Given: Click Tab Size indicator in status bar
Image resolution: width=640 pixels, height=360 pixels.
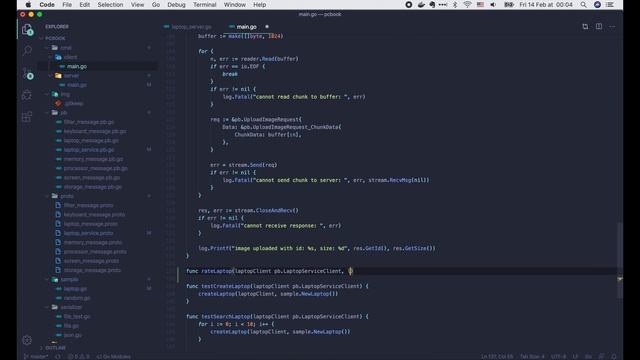Looking at the screenshot, I should [x=532, y=356].
